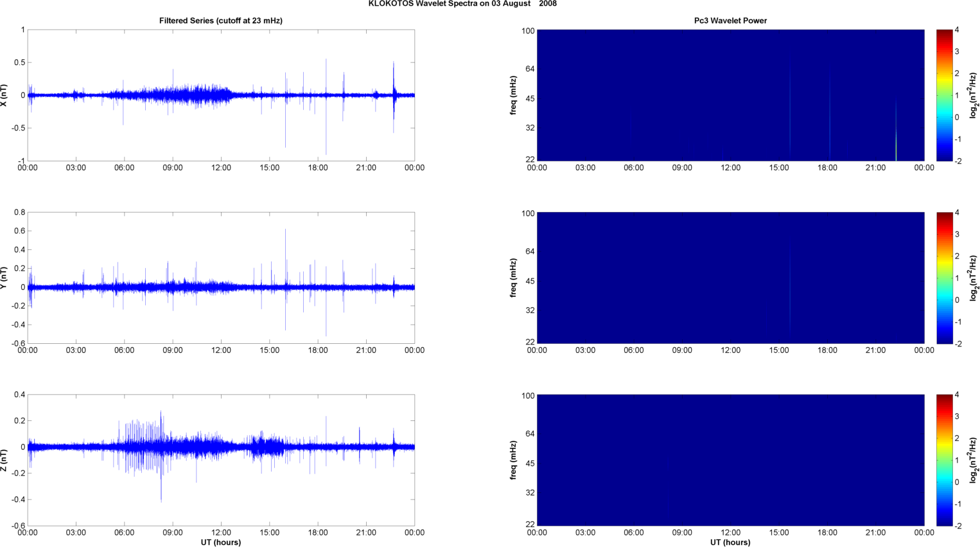
Task: Click inside the middle Pc3 wavelet power spectrogram
Action: (730, 278)
